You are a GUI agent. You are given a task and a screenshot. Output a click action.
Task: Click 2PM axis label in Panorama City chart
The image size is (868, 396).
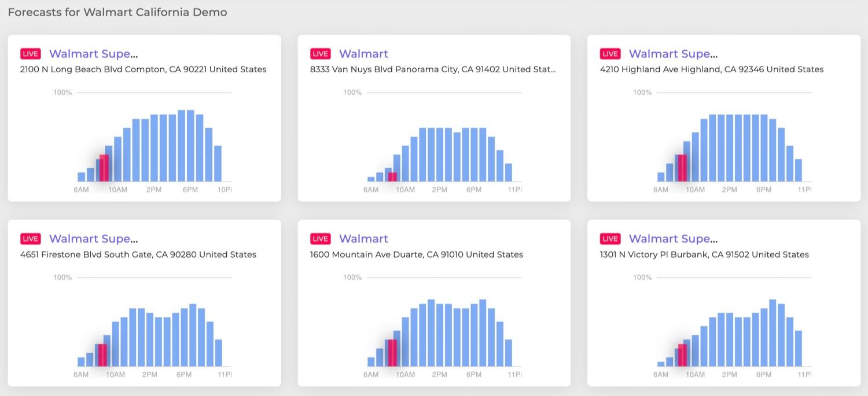(440, 190)
